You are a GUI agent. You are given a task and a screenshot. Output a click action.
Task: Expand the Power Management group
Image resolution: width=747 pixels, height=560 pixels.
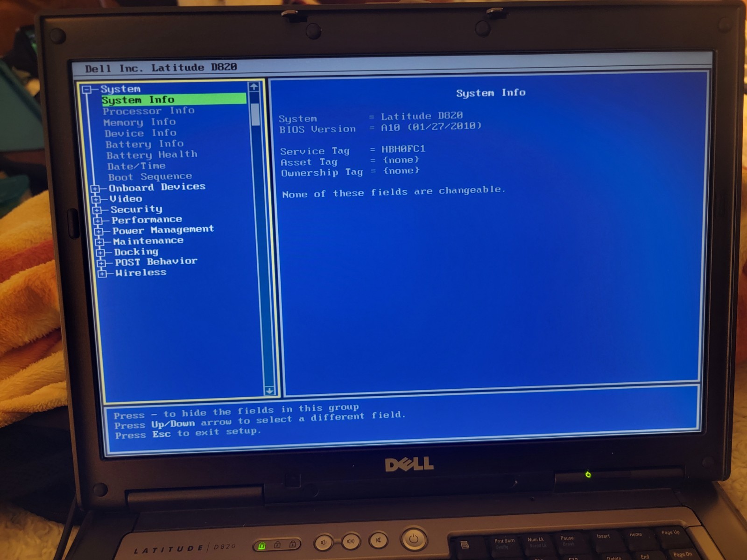click(99, 231)
